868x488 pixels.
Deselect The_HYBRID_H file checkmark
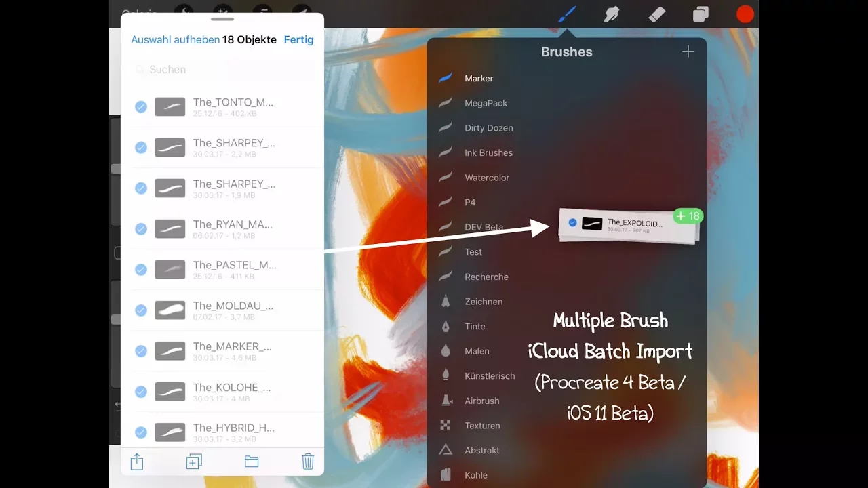click(141, 432)
